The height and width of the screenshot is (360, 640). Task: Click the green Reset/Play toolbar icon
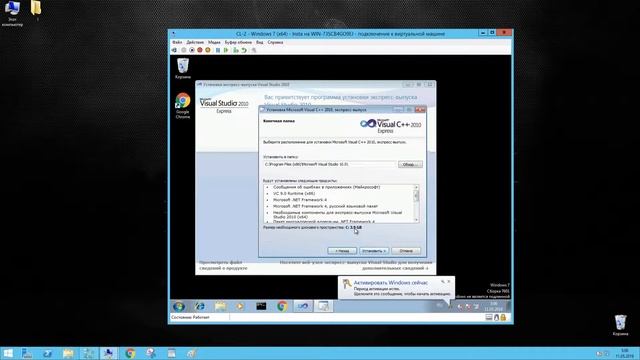226,50
